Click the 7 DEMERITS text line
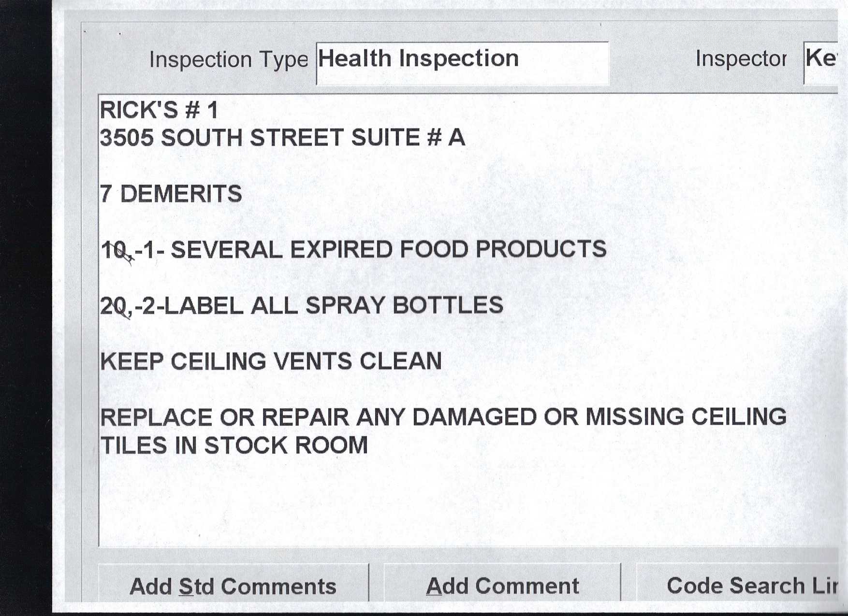 tap(171, 194)
